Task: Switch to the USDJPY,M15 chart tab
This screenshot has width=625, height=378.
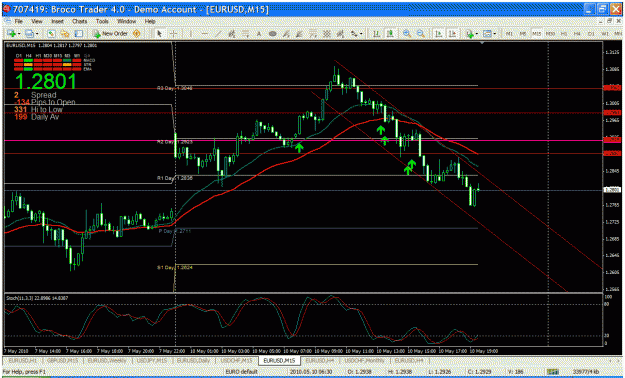Action: click(153, 360)
